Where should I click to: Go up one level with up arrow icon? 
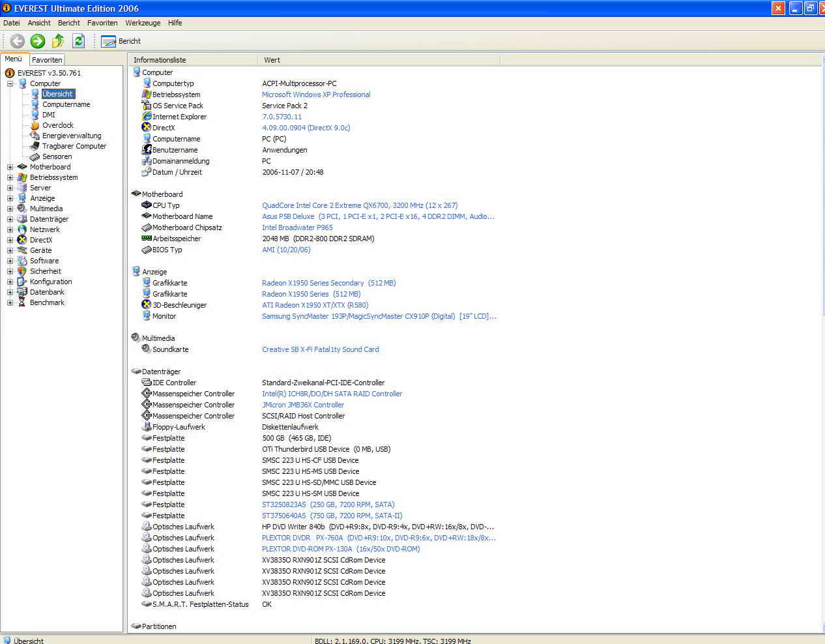tap(58, 41)
